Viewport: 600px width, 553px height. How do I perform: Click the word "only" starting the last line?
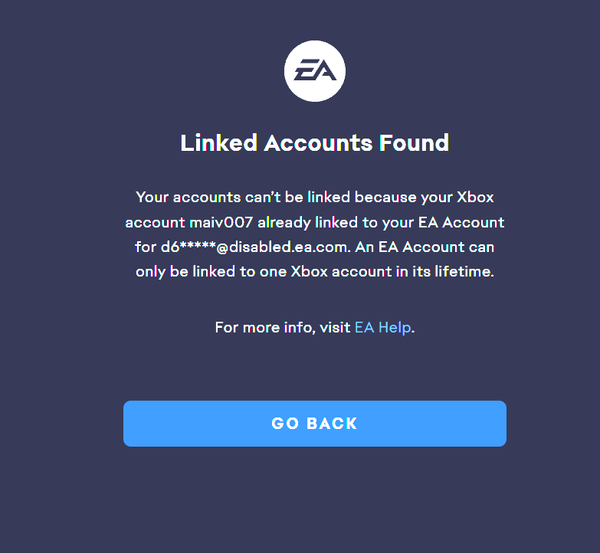(x=150, y=272)
